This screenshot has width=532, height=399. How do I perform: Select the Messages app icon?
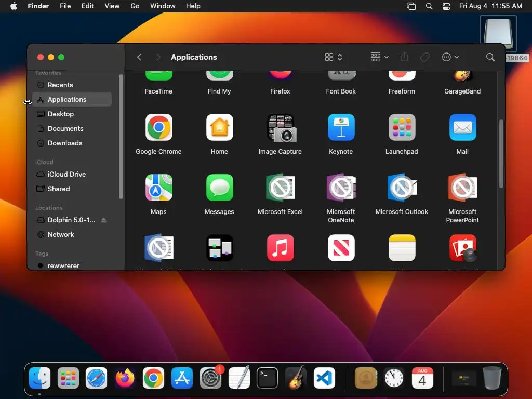click(219, 188)
